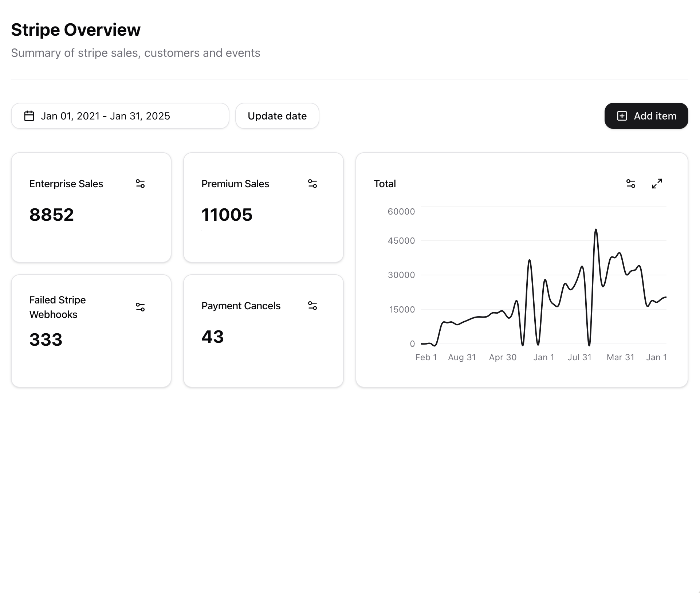
Task: Click the Add item button label
Action: tap(655, 116)
